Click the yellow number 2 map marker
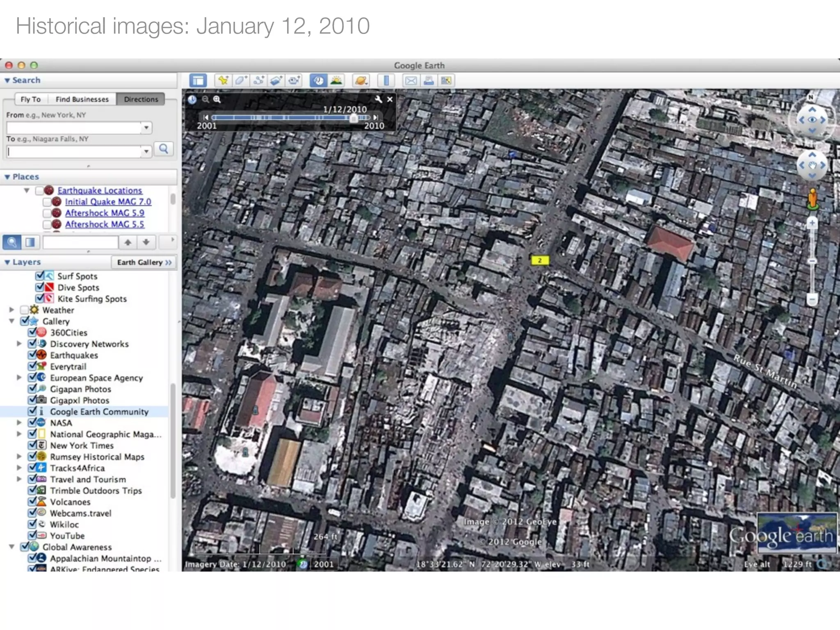The height and width of the screenshot is (630, 840). (540, 260)
